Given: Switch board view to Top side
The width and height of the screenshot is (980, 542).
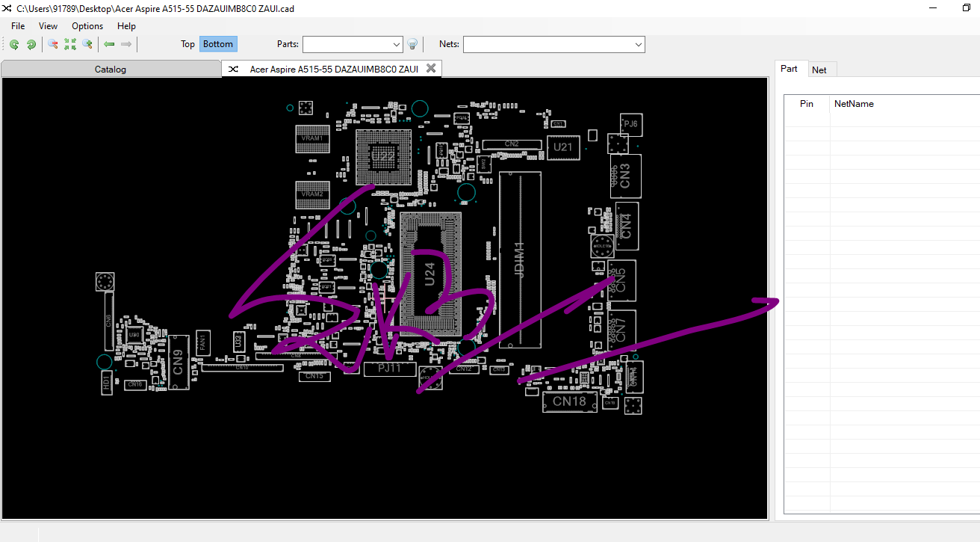Looking at the screenshot, I should [187, 44].
